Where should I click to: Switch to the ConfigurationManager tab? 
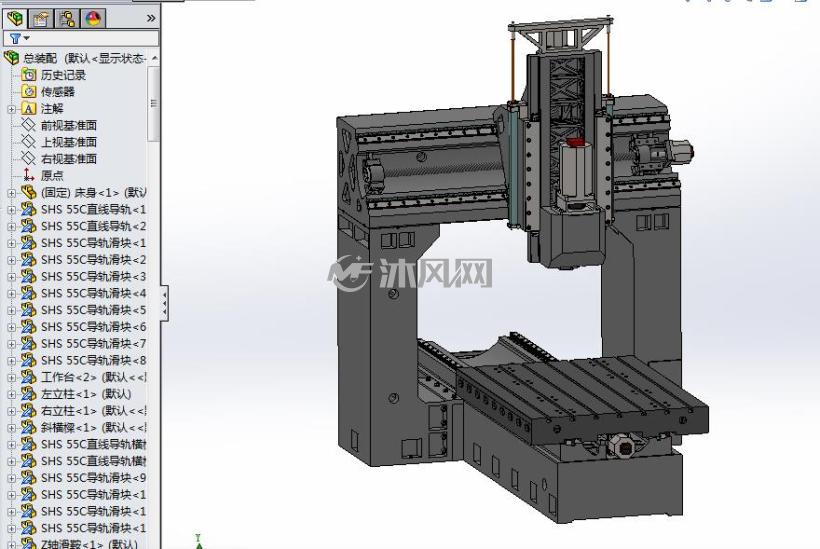(x=67, y=19)
